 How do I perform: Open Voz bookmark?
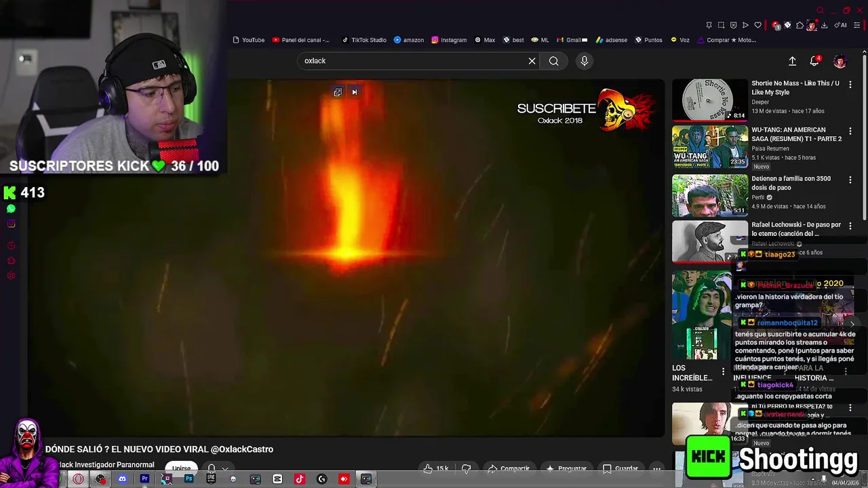pyautogui.click(x=680, y=40)
